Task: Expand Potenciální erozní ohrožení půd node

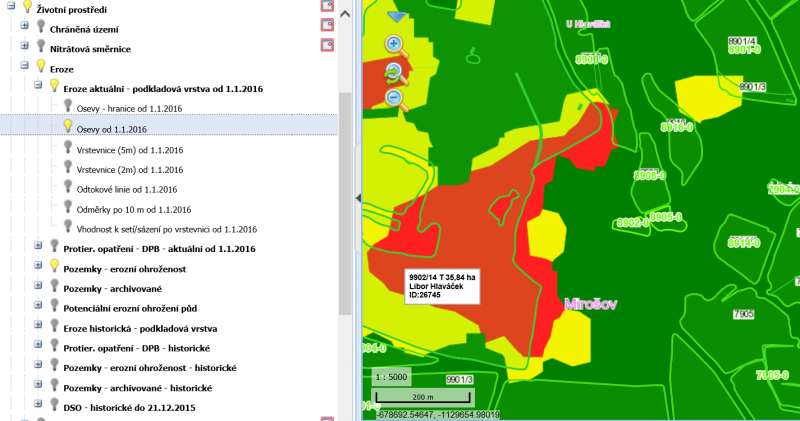Action: pos(38,307)
